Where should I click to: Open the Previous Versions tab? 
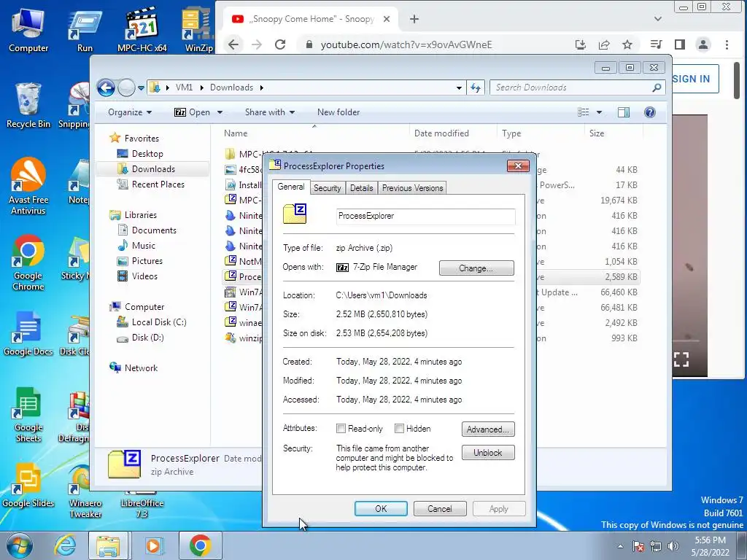[x=413, y=188]
